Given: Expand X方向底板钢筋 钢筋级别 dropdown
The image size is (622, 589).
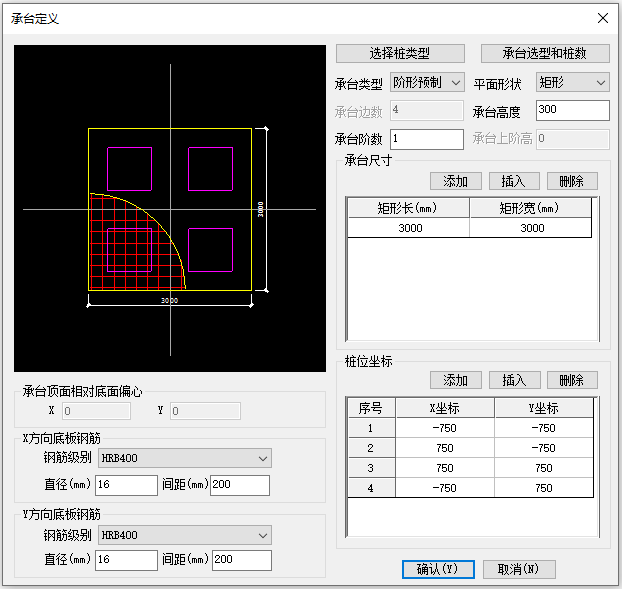Looking at the screenshot, I should coord(185,458).
